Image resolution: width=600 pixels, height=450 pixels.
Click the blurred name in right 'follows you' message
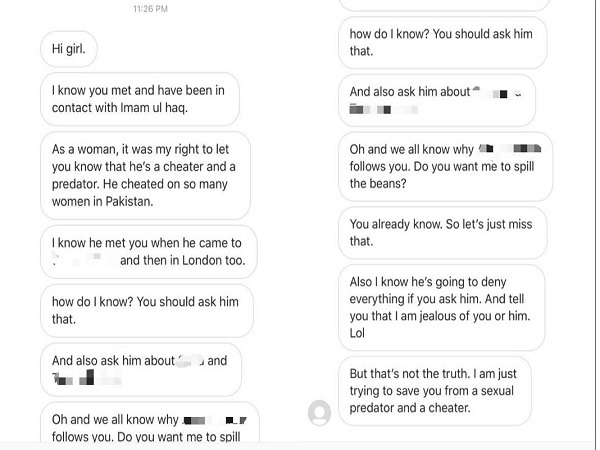(510, 148)
